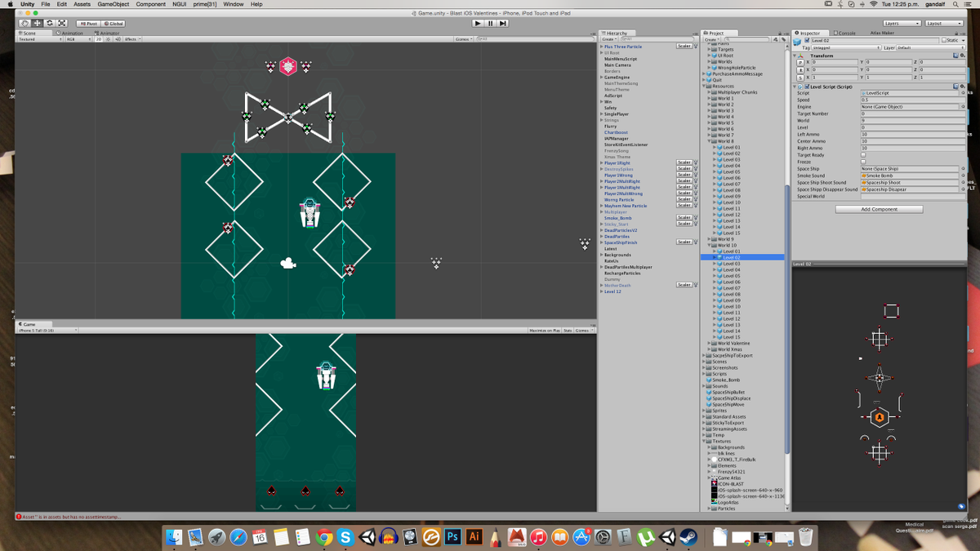The image size is (980, 551).
Task: Select World Valentine folder in Project
Action: tap(733, 343)
